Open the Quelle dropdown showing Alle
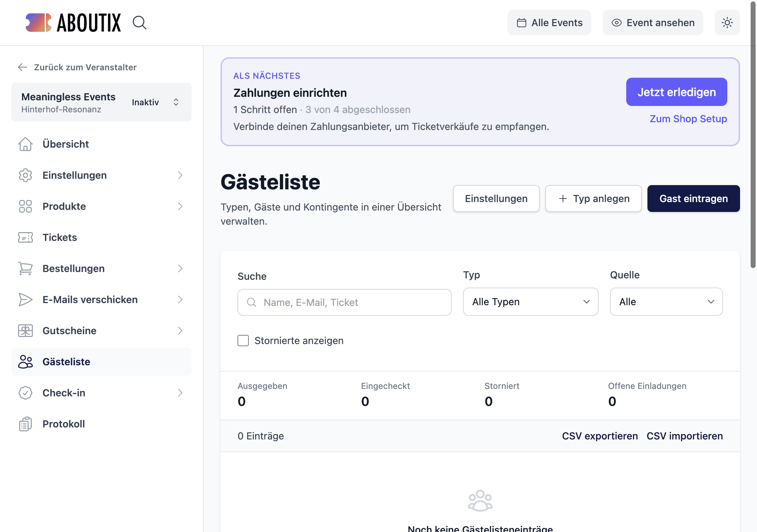The width and height of the screenshot is (757, 532). tap(666, 302)
